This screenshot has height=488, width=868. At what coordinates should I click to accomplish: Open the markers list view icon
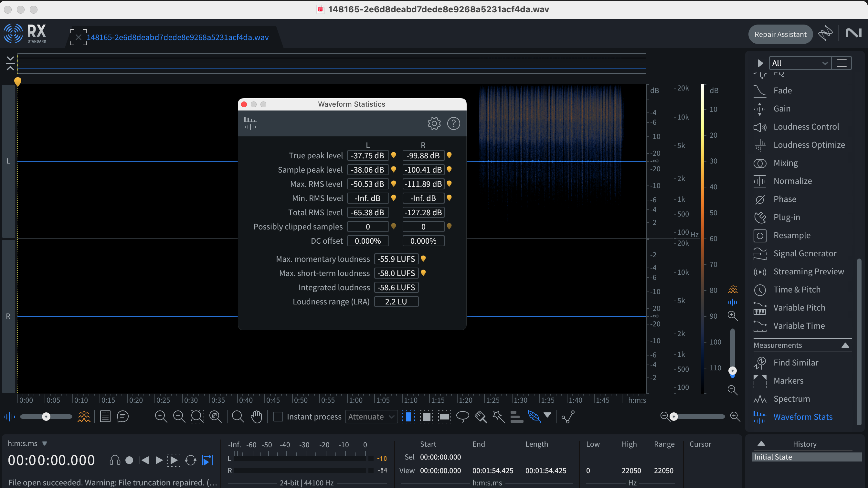click(x=105, y=417)
